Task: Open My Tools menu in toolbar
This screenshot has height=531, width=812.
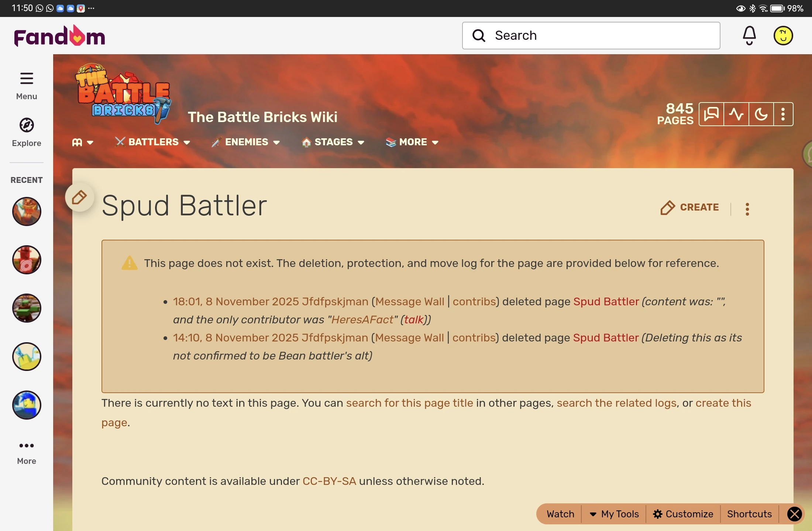Action: (614, 514)
